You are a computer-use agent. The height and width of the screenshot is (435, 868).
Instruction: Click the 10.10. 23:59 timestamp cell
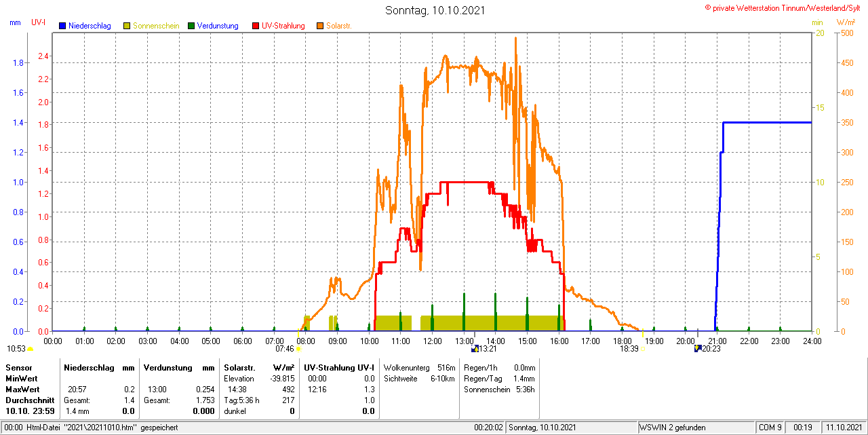(30, 411)
